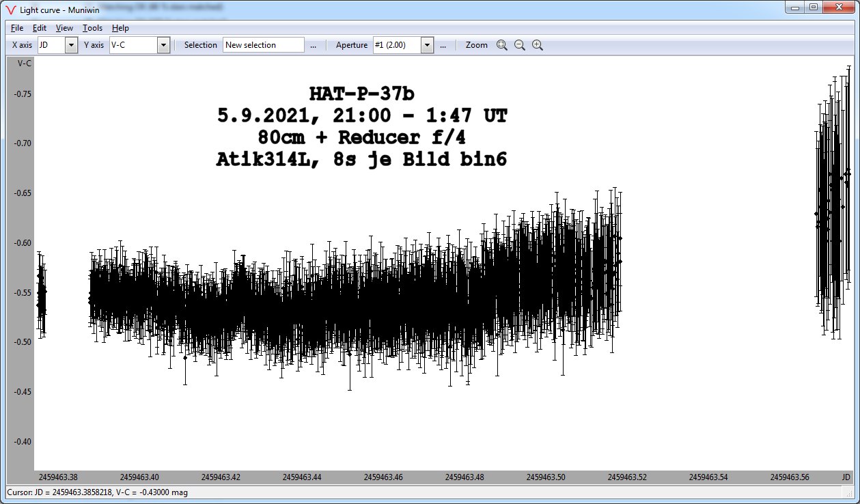Click the status bar cursor readout
This screenshot has width=860, height=504.
tap(97, 492)
